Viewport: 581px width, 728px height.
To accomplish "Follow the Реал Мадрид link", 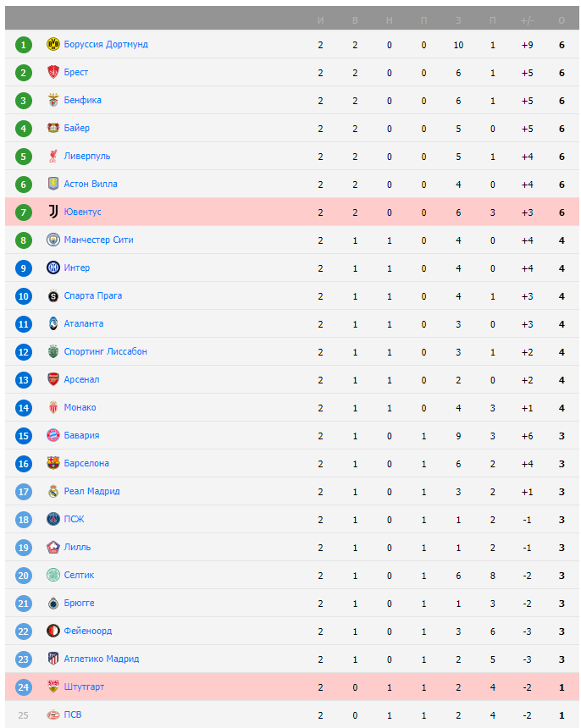I will 92,491.
